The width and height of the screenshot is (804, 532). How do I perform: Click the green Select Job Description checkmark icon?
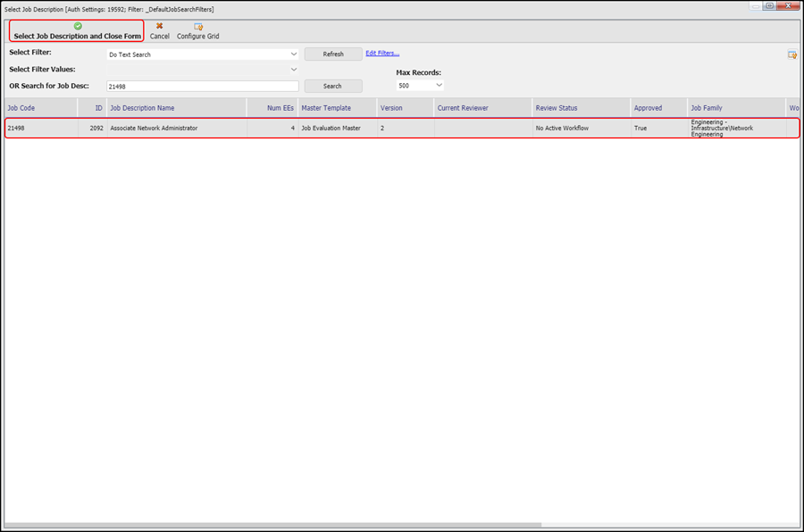pos(78,26)
